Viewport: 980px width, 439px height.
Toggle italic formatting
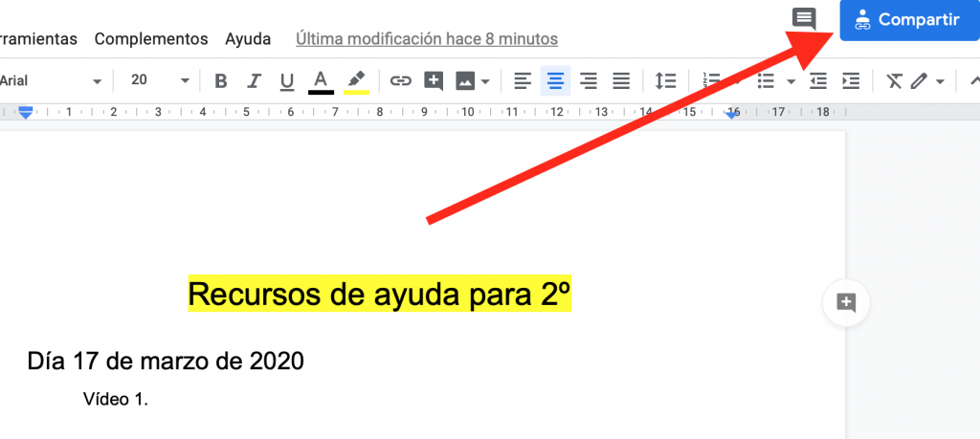(x=254, y=81)
